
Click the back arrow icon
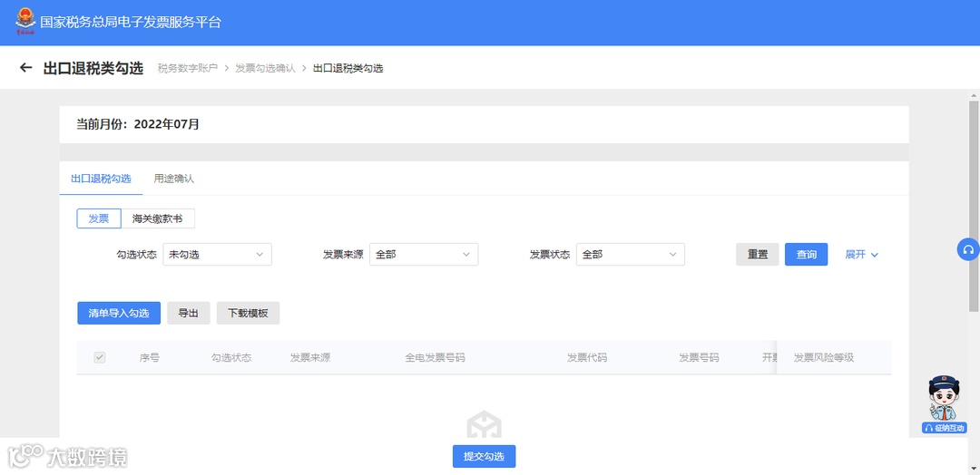tap(25, 67)
